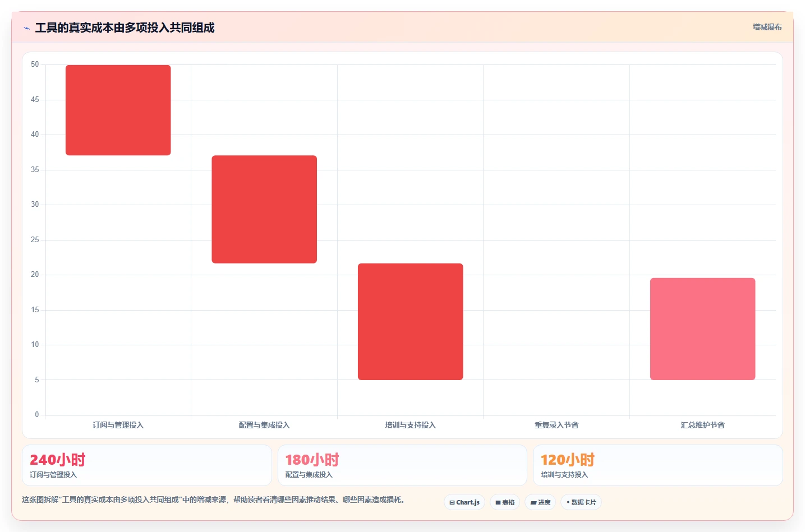Click the 培训与支持投入 x-axis label
Viewport: 805px width, 532px height.
(411, 425)
